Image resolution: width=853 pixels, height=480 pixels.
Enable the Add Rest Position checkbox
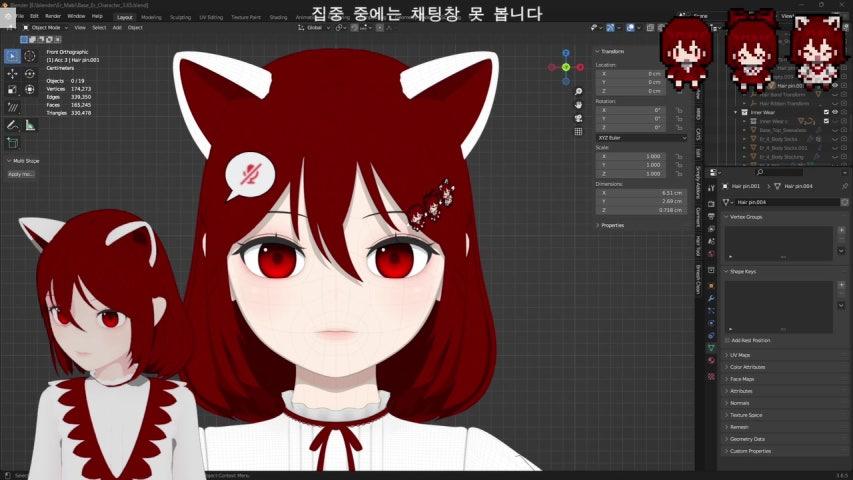point(727,340)
